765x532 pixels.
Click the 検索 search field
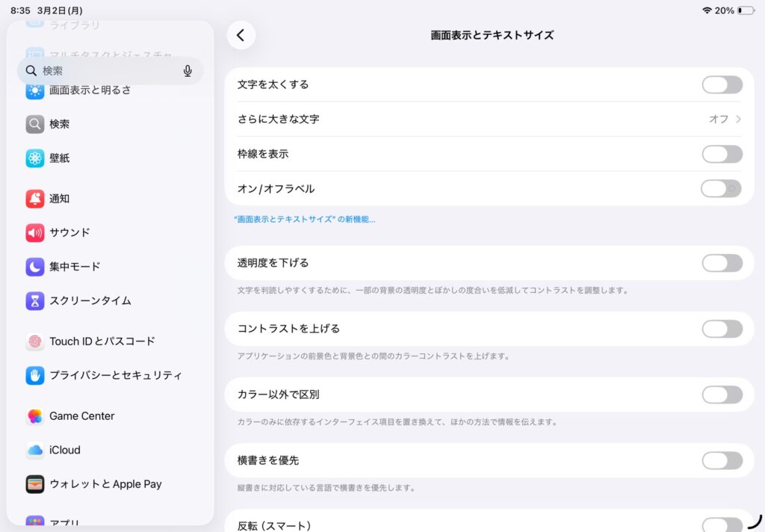click(105, 71)
